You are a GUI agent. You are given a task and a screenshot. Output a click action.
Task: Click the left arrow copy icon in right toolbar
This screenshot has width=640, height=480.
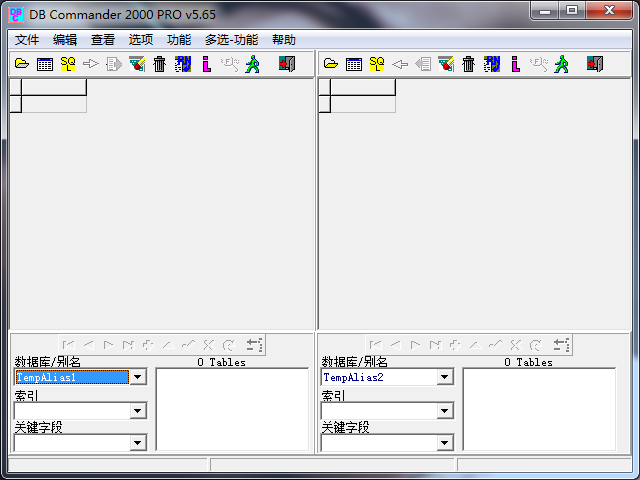pos(400,64)
